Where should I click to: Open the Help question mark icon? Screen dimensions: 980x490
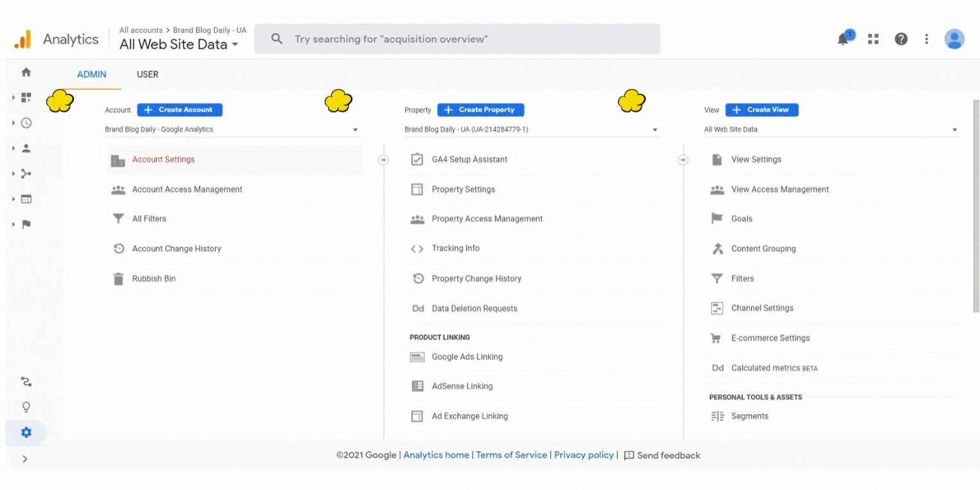(x=901, y=39)
